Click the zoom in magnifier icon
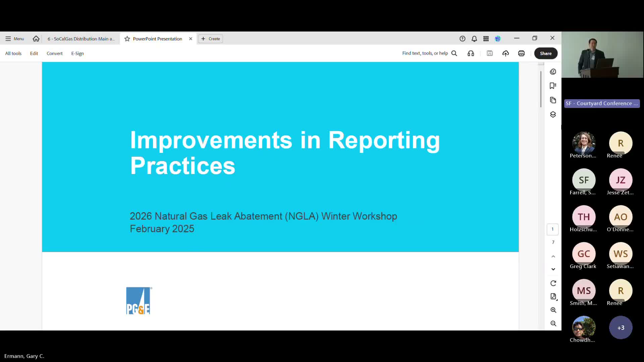 pos(553,310)
